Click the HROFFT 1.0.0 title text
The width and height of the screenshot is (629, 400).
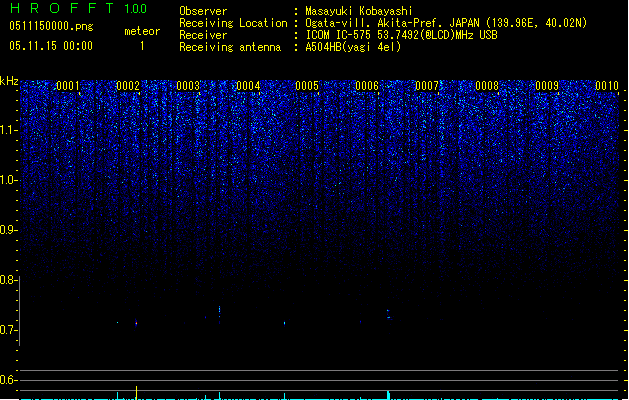point(78,8)
